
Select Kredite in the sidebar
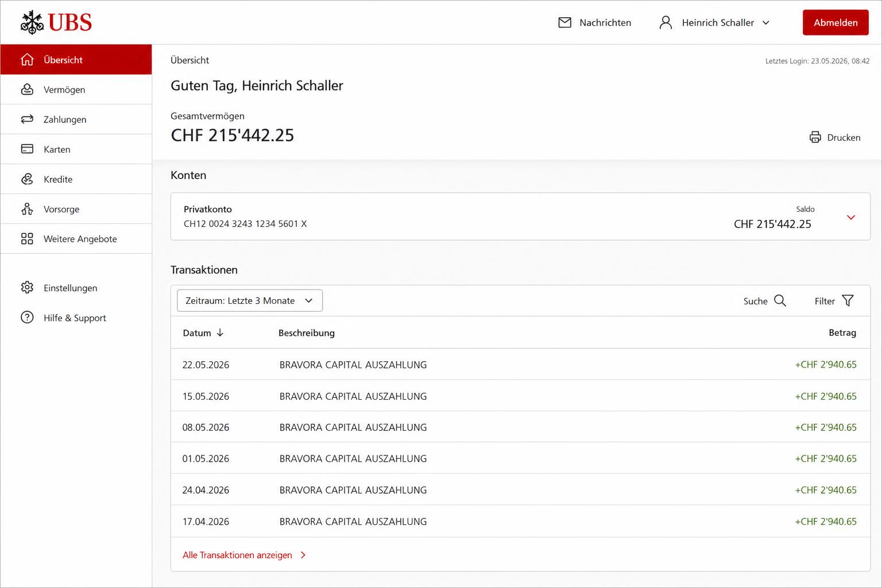click(76, 179)
